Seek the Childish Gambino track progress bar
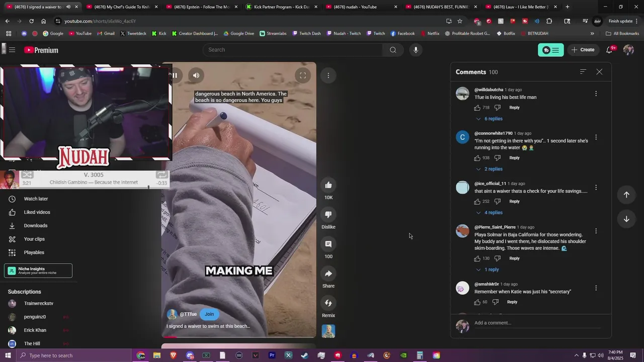Screen dimensions: 644x362 [x=94, y=187]
